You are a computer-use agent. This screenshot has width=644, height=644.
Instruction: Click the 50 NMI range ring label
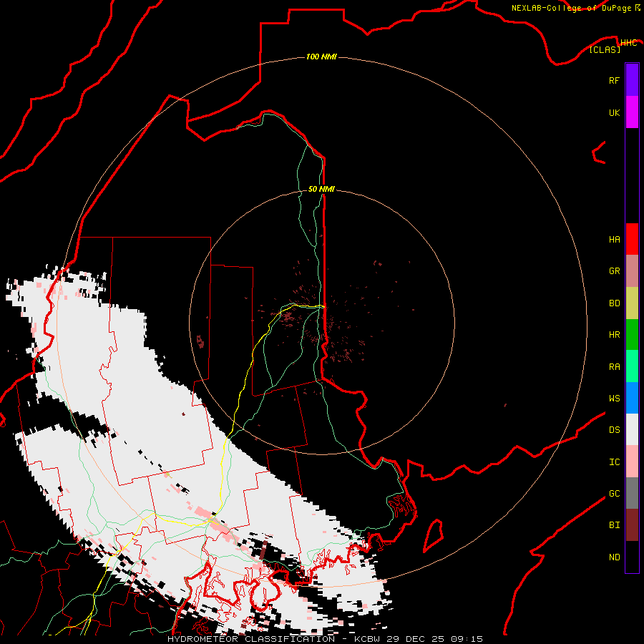point(321,189)
